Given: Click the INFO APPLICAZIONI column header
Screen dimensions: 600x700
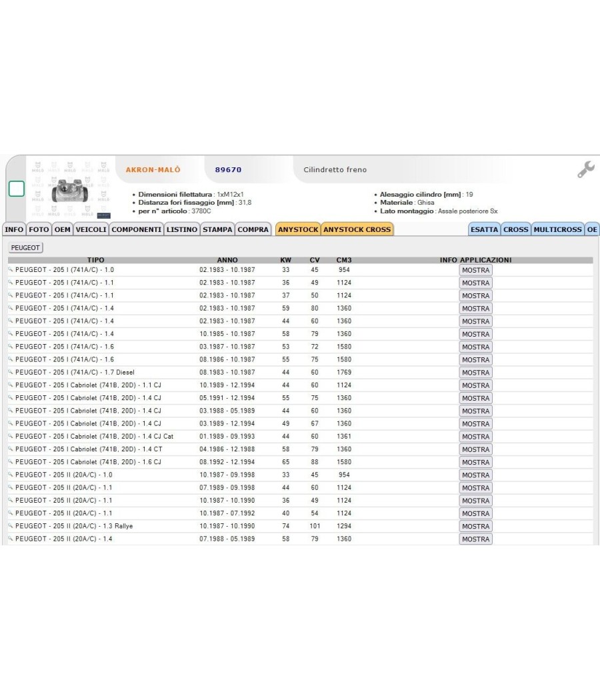Looking at the screenshot, I should tap(476, 260).
